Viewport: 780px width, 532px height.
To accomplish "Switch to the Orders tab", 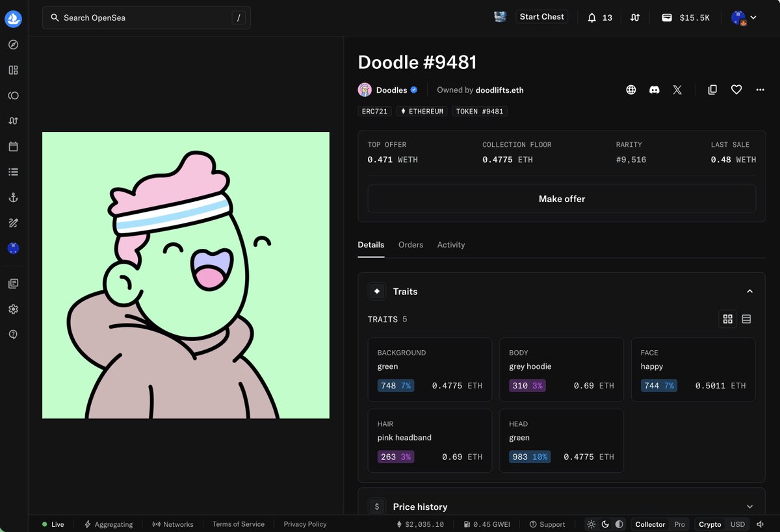I will 411,245.
